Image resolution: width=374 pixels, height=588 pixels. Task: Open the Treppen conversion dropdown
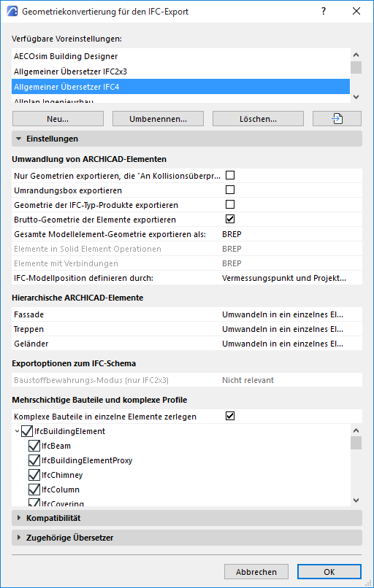pyautogui.click(x=291, y=329)
